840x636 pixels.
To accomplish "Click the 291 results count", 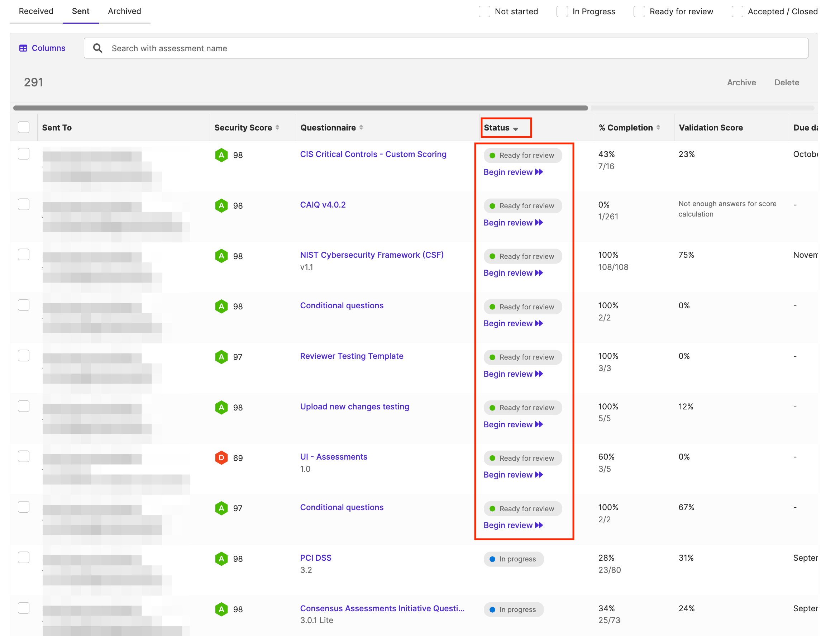I will tap(33, 82).
